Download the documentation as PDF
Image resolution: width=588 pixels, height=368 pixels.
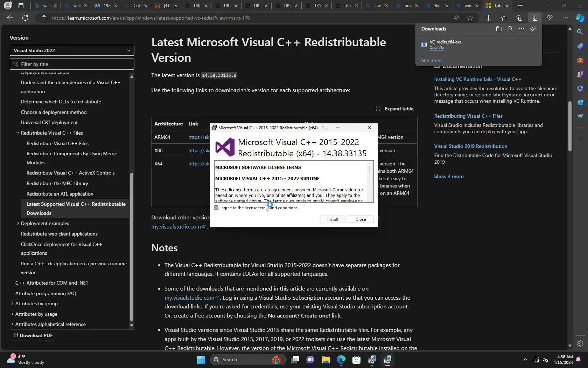[33, 335]
